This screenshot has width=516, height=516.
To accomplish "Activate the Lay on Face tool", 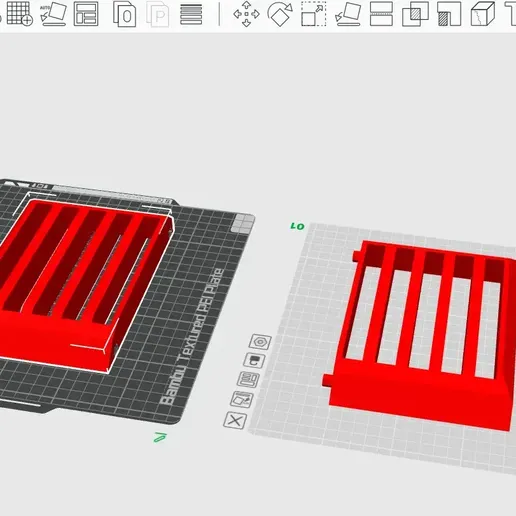I will [x=348, y=14].
